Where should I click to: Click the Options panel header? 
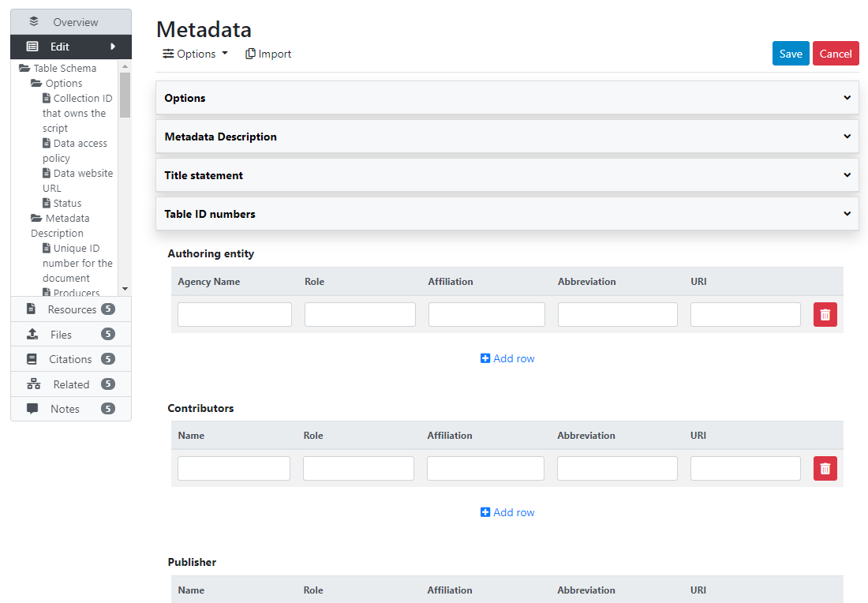pyautogui.click(x=507, y=98)
